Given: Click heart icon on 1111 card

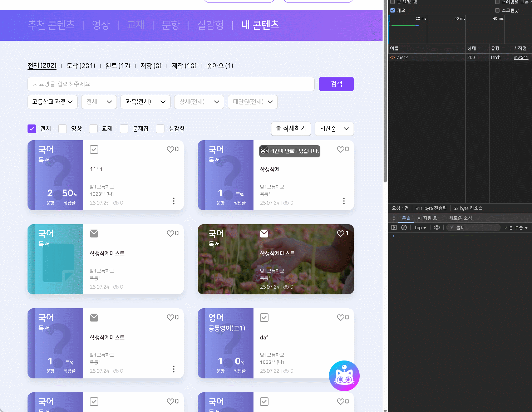Looking at the screenshot, I should (170, 149).
